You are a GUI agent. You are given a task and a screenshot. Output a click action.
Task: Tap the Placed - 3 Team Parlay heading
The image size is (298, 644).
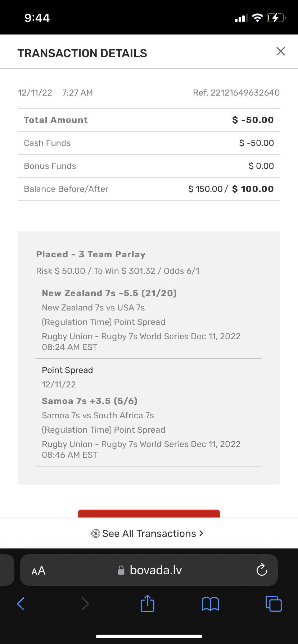91,254
